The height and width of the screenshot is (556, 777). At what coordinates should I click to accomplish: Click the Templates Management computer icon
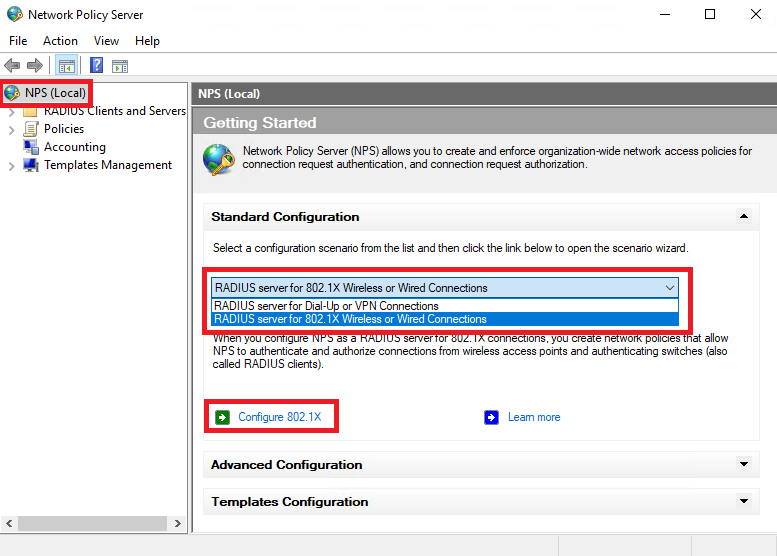pyautogui.click(x=31, y=165)
